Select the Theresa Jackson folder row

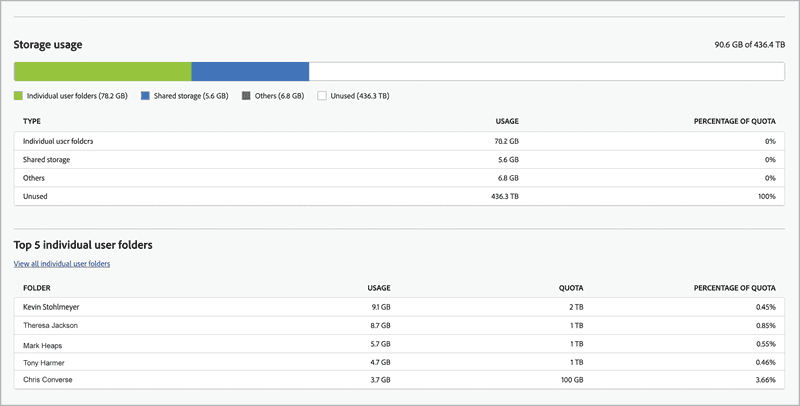tap(399, 325)
